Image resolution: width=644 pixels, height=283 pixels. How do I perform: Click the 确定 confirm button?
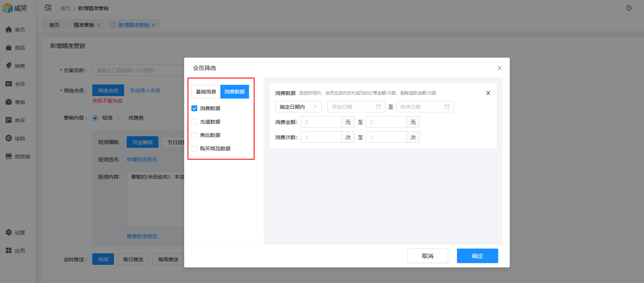(x=477, y=256)
